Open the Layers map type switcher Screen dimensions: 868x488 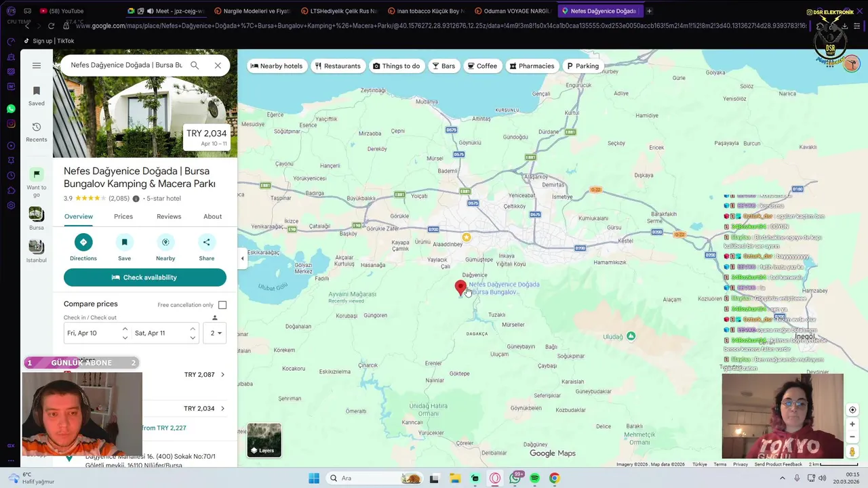(264, 440)
